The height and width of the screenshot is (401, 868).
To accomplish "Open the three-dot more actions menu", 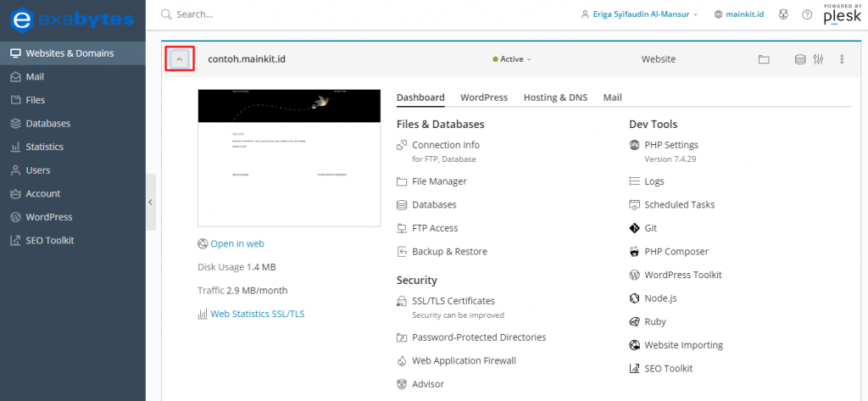I will (x=842, y=59).
